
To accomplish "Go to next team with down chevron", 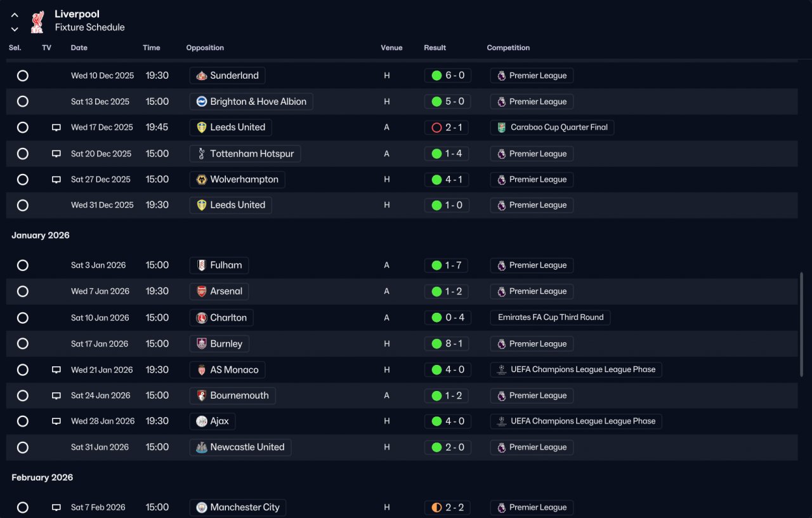I will click(x=15, y=29).
